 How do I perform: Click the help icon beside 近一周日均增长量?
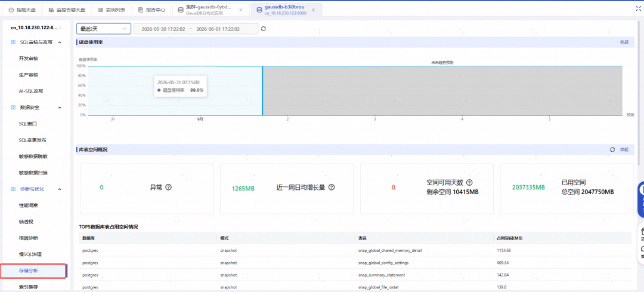[x=332, y=187]
